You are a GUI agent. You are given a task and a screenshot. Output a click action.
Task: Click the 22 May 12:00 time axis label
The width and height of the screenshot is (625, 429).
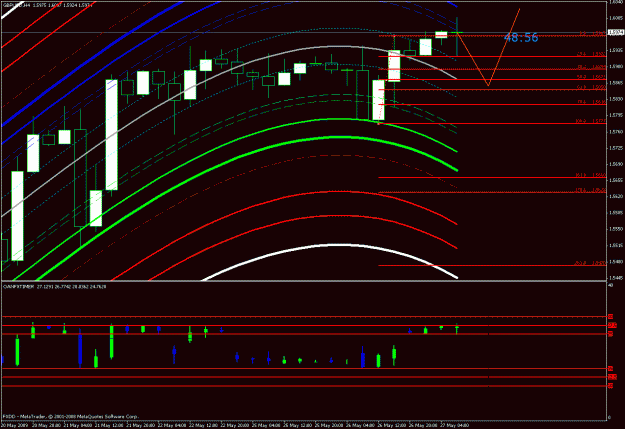coord(203,425)
